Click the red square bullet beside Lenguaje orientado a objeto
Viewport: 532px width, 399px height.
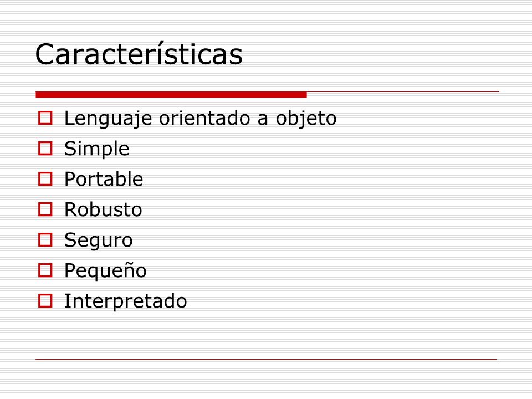click(45, 118)
